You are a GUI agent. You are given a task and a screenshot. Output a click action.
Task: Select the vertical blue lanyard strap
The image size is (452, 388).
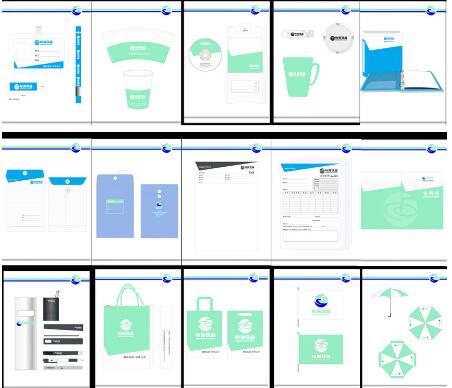click(x=78, y=64)
